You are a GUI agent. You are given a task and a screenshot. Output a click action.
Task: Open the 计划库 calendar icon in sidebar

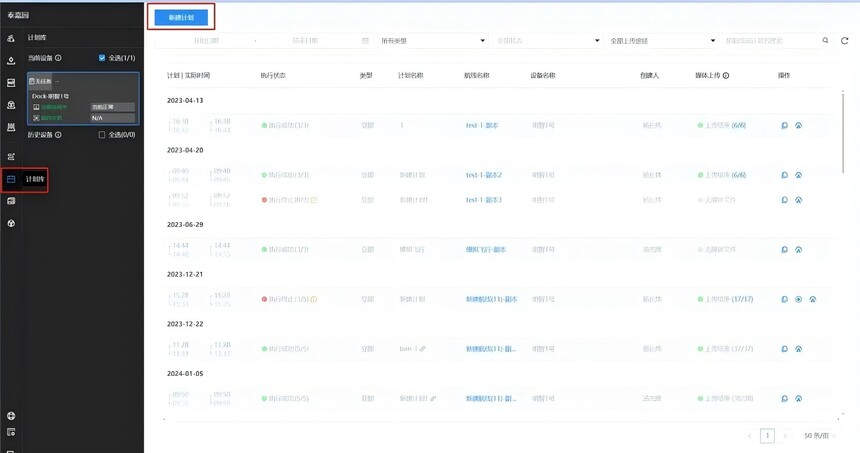pos(11,179)
